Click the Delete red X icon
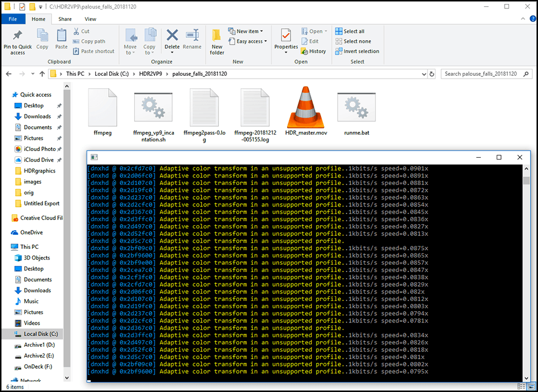Image resolution: width=538 pixels, height=392 pixels. 172,35
